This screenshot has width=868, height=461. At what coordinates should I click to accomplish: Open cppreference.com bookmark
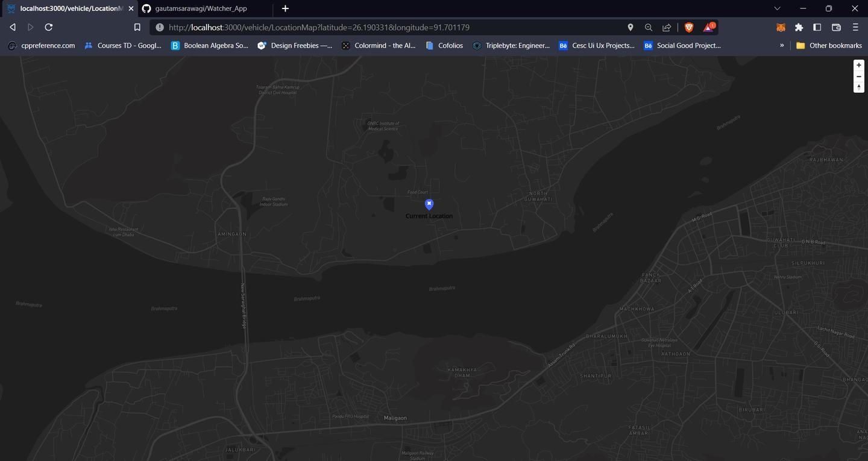point(42,45)
